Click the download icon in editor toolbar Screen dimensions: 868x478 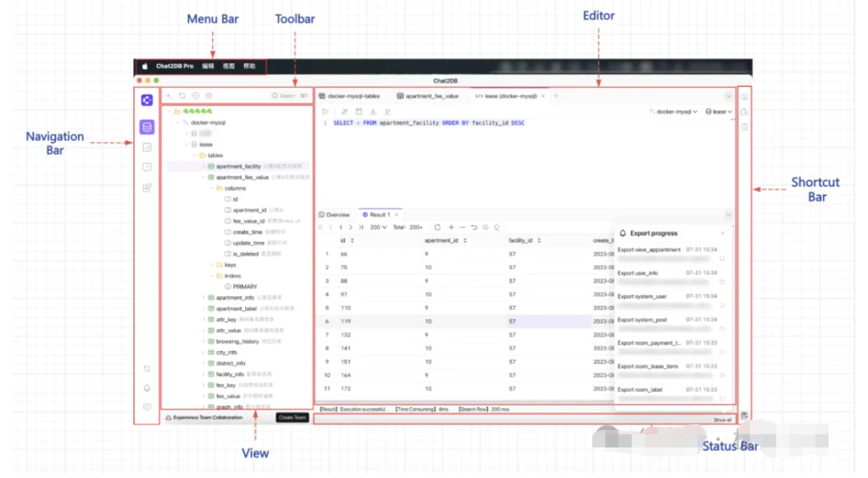[x=373, y=111]
